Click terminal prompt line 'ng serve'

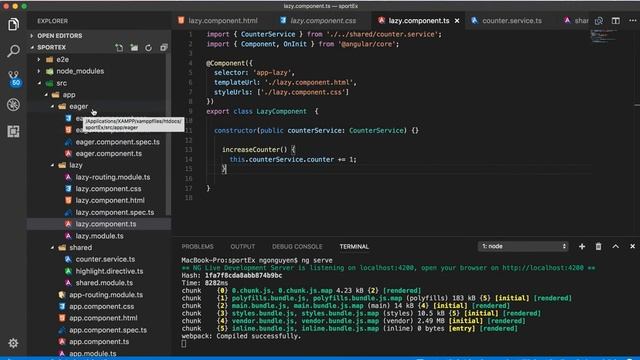(x=257, y=260)
